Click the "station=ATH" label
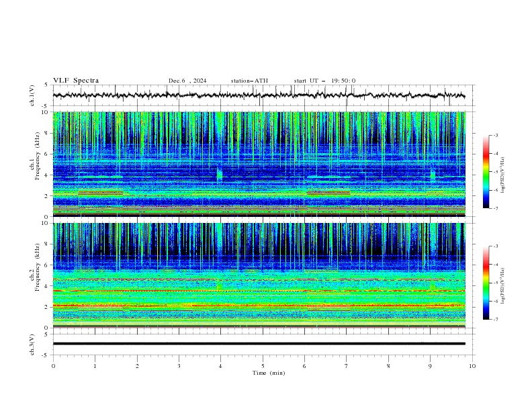The width and height of the screenshot is (532, 411). (x=249, y=81)
